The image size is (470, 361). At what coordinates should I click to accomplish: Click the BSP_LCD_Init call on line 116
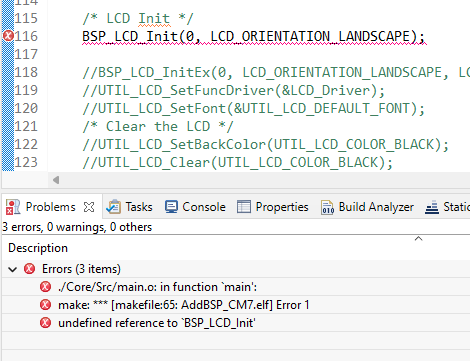(x=130, y=36)
